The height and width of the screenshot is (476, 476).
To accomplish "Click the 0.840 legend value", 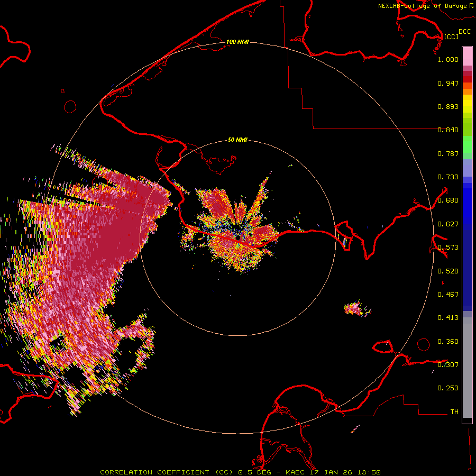I will click(x=448, y=130).
